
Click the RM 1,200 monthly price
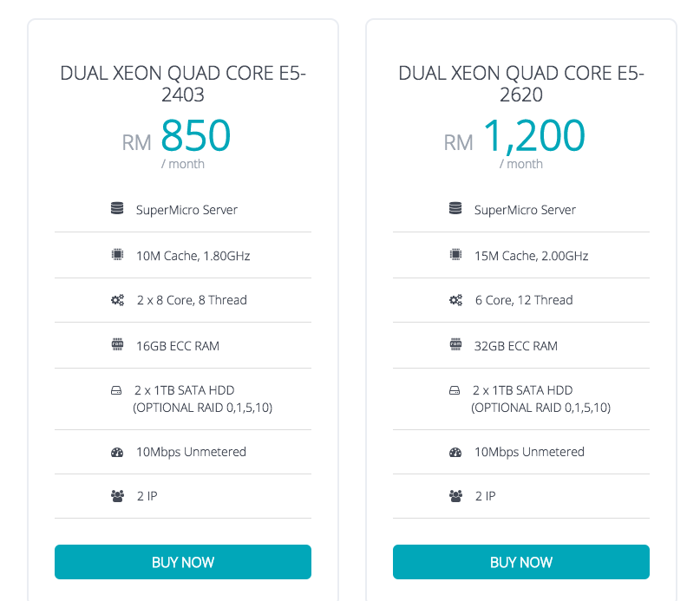click(x=514, y=142)
